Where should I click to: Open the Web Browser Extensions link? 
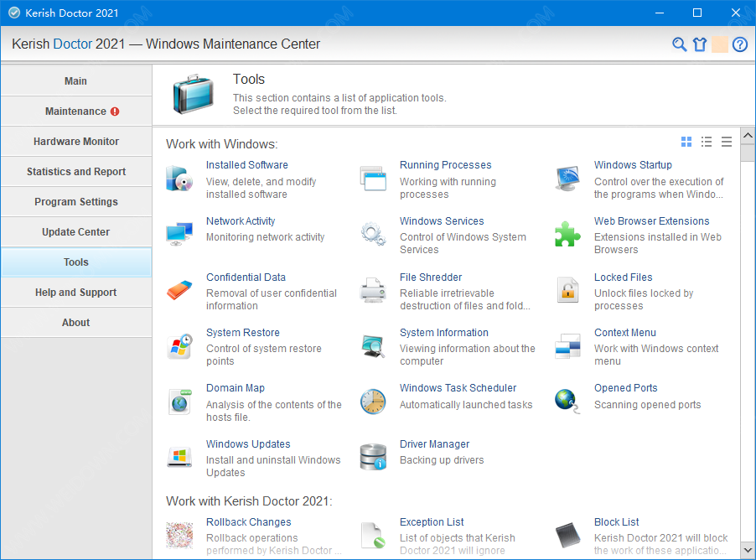(651, 221)
